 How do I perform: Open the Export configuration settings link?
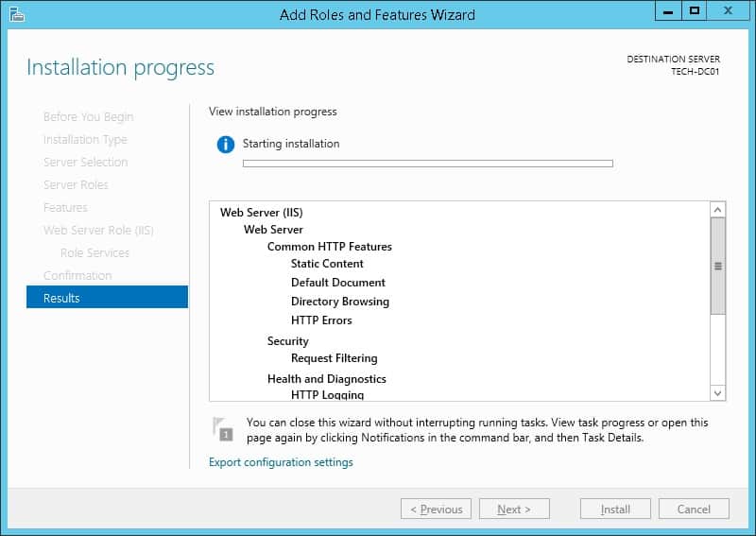[x=281, y=462]
